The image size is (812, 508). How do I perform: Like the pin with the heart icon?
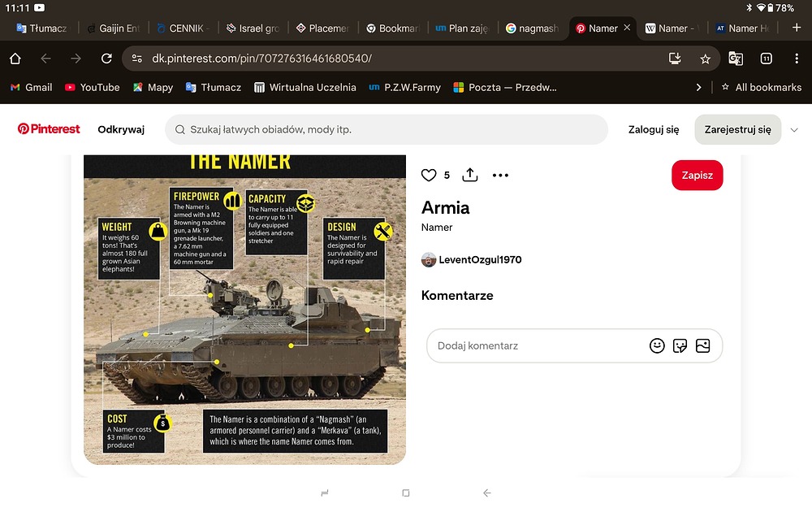(x=428, y=176)
